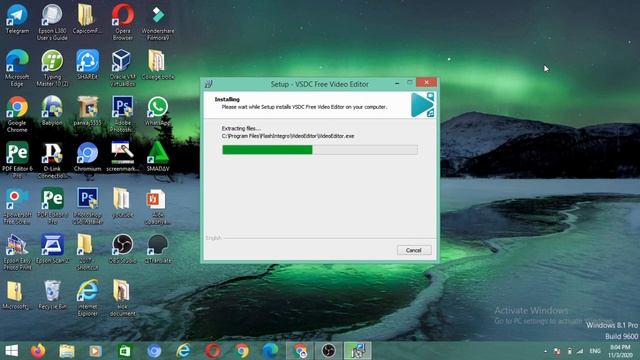Select the WhatsApp desktop icon
The height and width of the screenshot is (360, 640).
coord(158,111)
